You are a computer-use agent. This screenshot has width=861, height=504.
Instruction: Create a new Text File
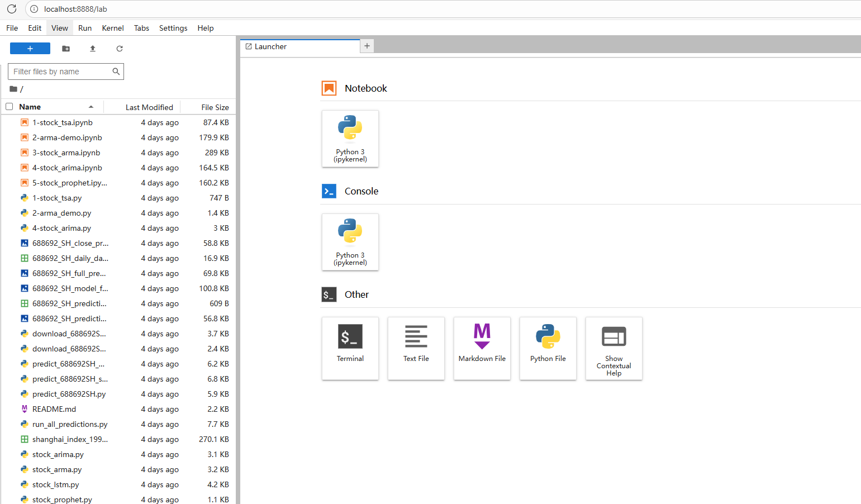click(416, 348)
